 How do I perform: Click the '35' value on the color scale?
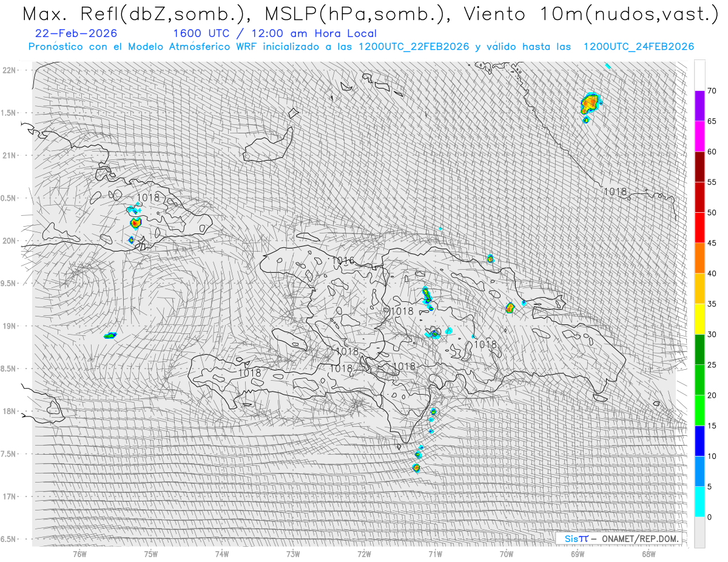pos(712,304)
